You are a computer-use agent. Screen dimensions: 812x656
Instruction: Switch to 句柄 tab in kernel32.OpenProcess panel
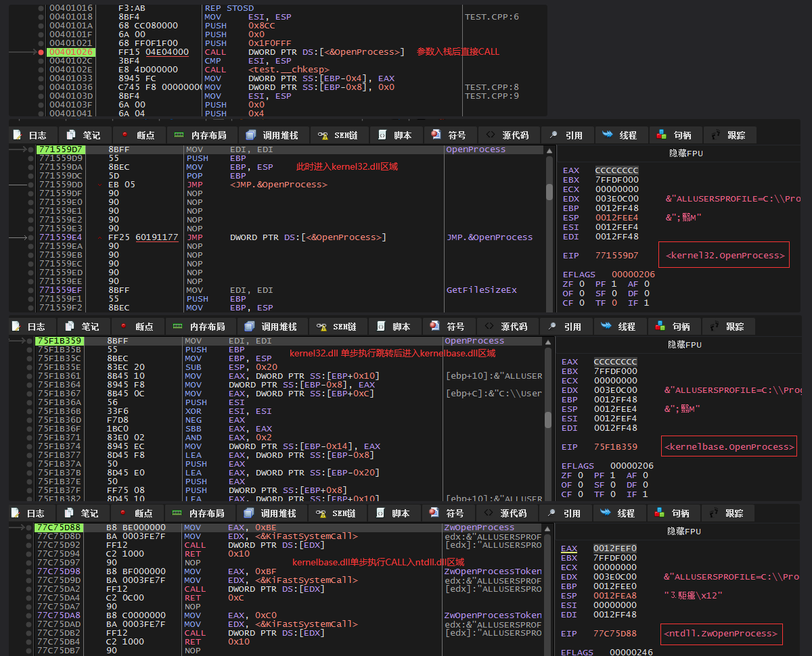coord(675,135)
